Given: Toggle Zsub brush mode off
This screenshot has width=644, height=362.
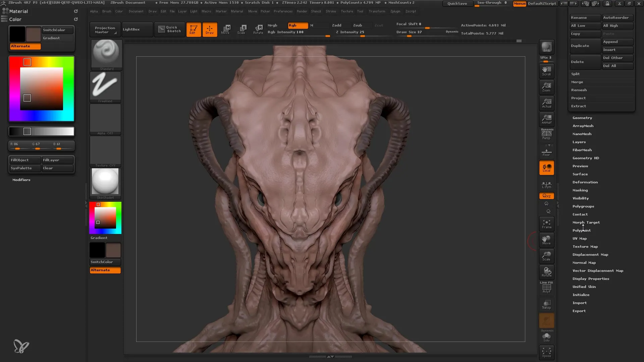Looking at the screenshot, I should [x=358, y=25].
